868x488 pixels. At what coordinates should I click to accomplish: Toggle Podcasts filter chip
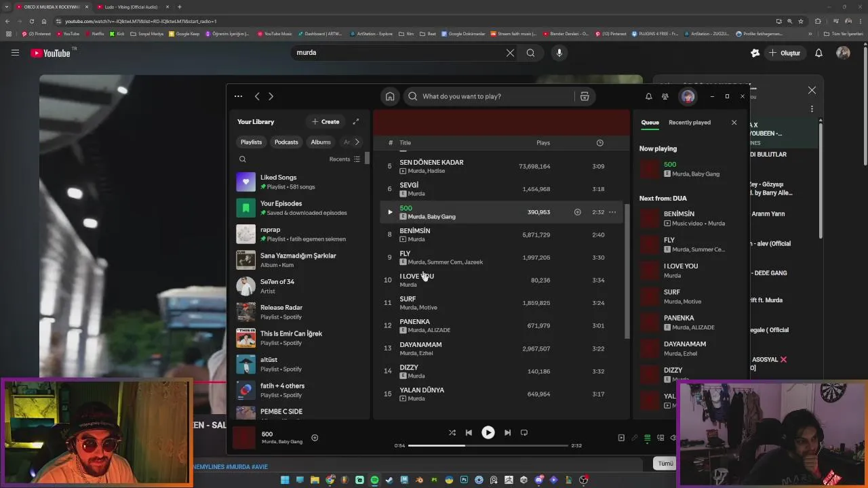(x=286, y=142)
